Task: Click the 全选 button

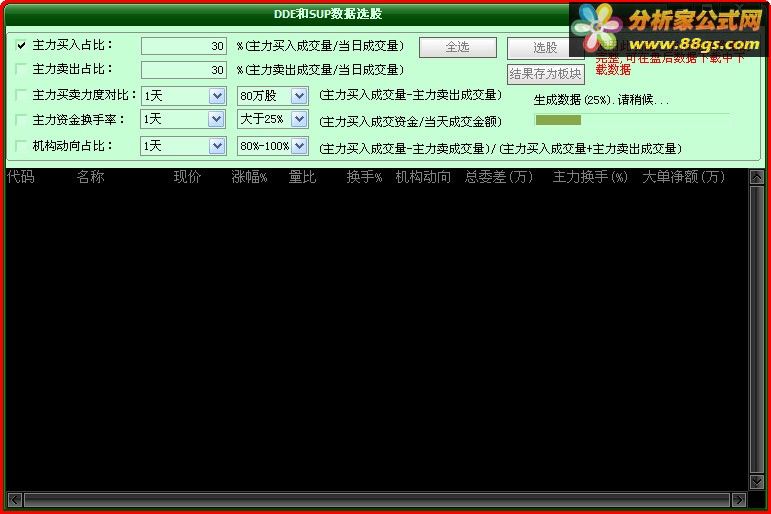Action: [x=458, y=47]
